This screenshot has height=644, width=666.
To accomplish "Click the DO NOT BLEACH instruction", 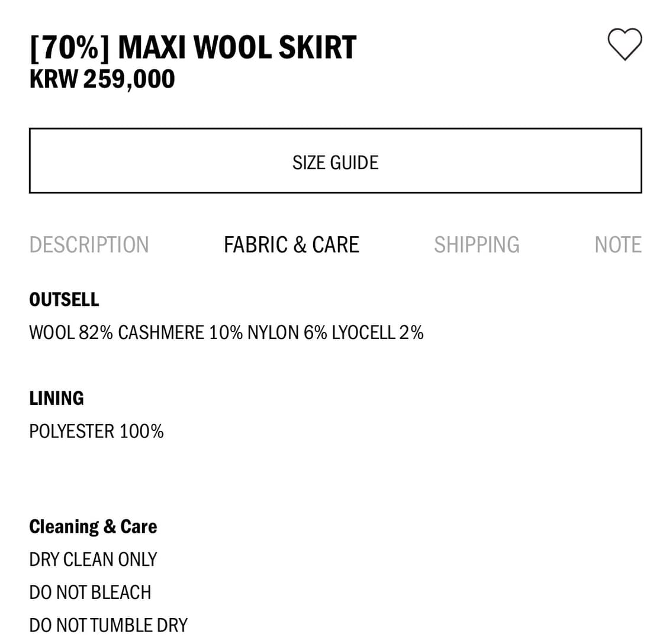I will [x=90, y=592].
